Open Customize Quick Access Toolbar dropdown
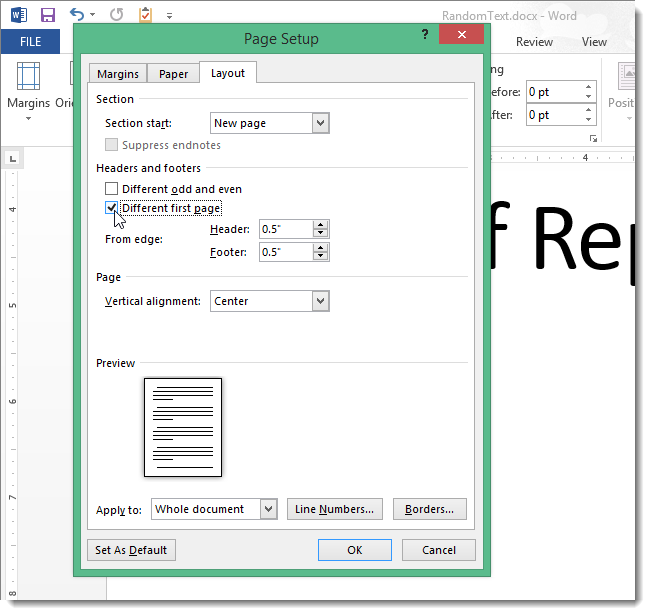Image resolution: width=650 pixels, height=615 pixels. pyautogui.click(x=169, y=16)
